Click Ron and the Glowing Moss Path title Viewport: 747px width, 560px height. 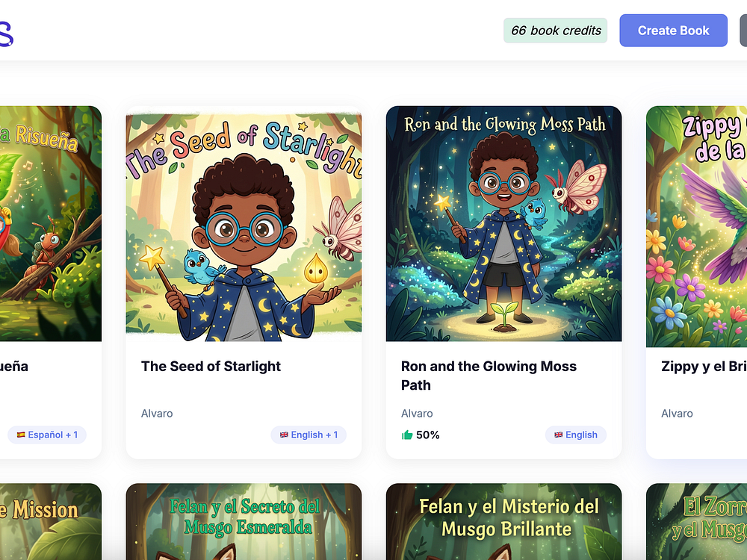(x=489, y=376)
